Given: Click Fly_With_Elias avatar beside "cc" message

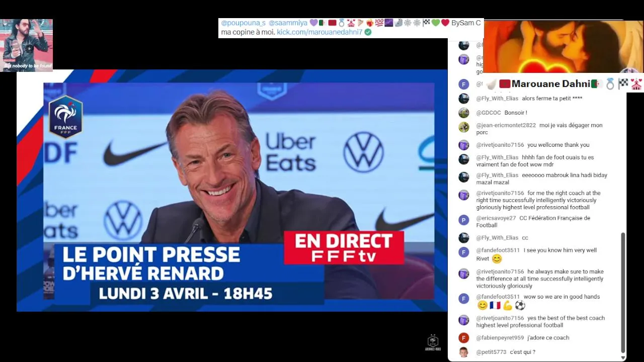Looking at the screenshot, I should (x=464, y=238).
